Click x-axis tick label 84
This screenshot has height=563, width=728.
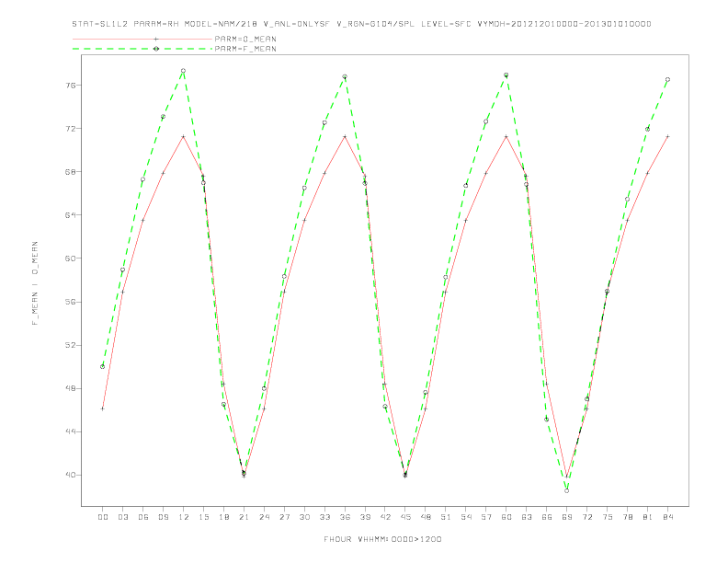668,517
